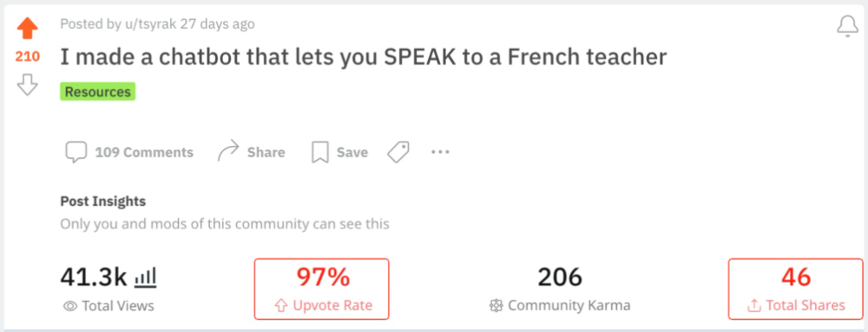Click the curved share arrow icon

[x=227, y=150]
